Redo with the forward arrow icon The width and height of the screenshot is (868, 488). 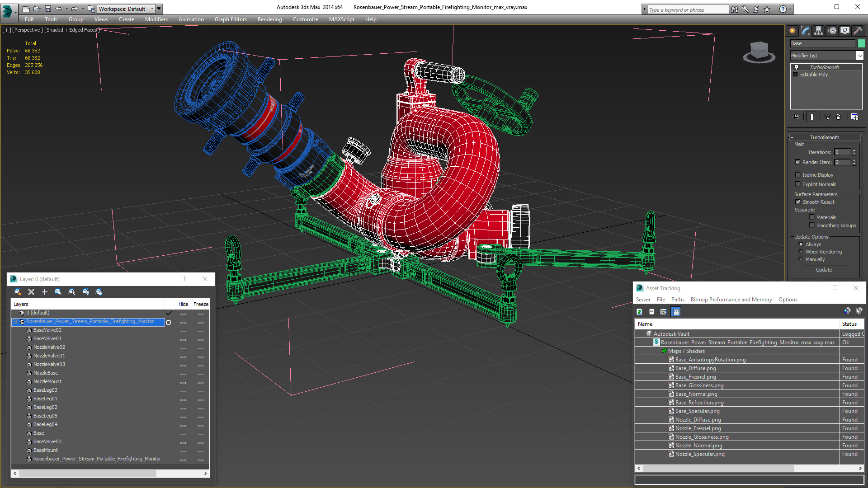pos(75,9)
